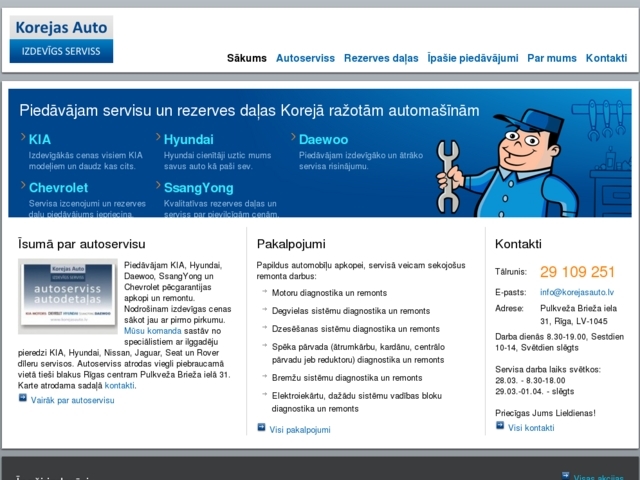Click the arrow icon beside Vairāk par autoservisu
Viewport: 640px width, 480px height.
23,398
